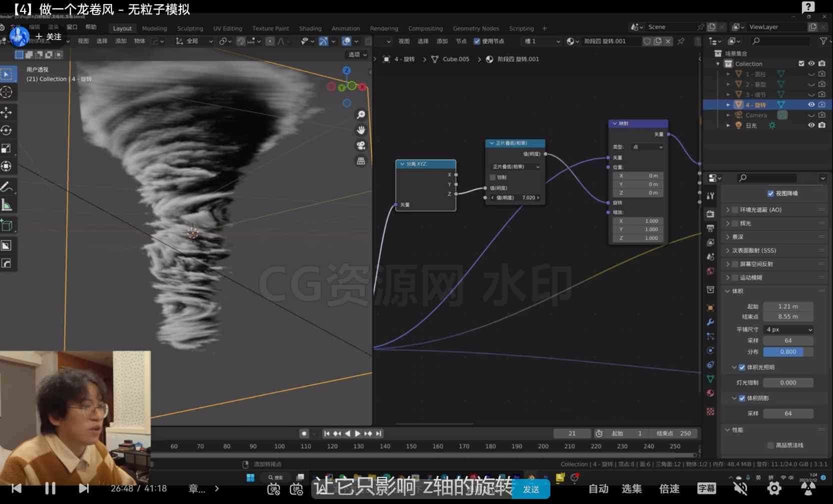
Task: Select the Transform tool in viewport toolbar
Action: pos(7,166)
